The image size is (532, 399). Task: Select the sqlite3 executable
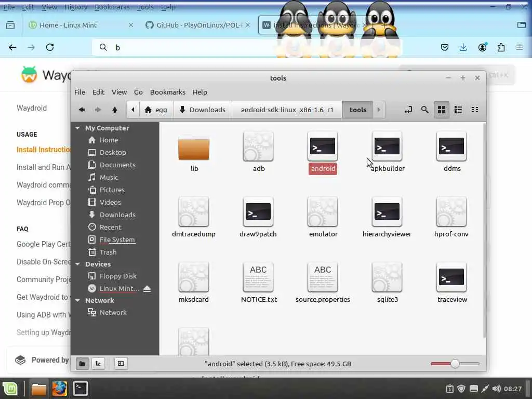coord(387,277)
